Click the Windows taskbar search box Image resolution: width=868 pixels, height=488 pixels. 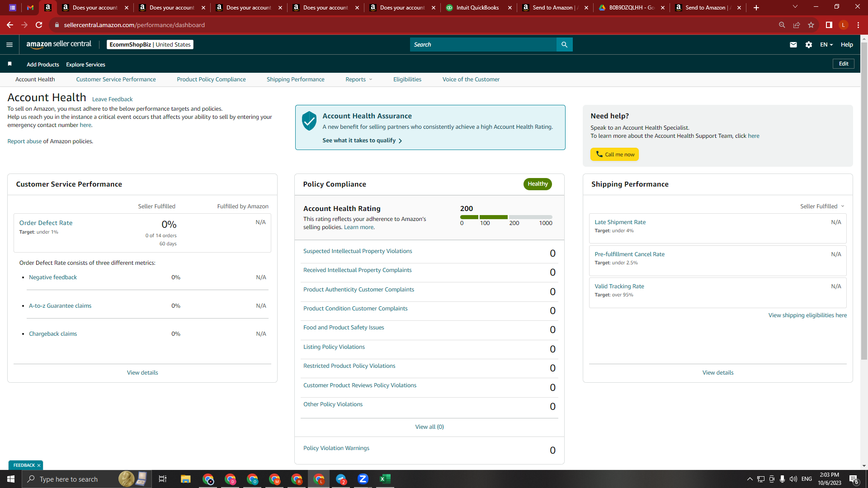[86, 479]
